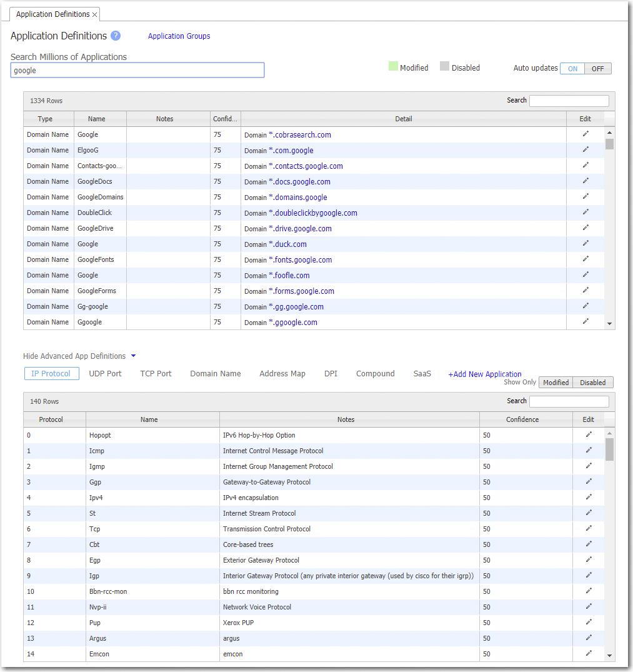Focus the Search Millions of Applications field
The height and width of the screenshot is (672, 633).
click(137, 70)
